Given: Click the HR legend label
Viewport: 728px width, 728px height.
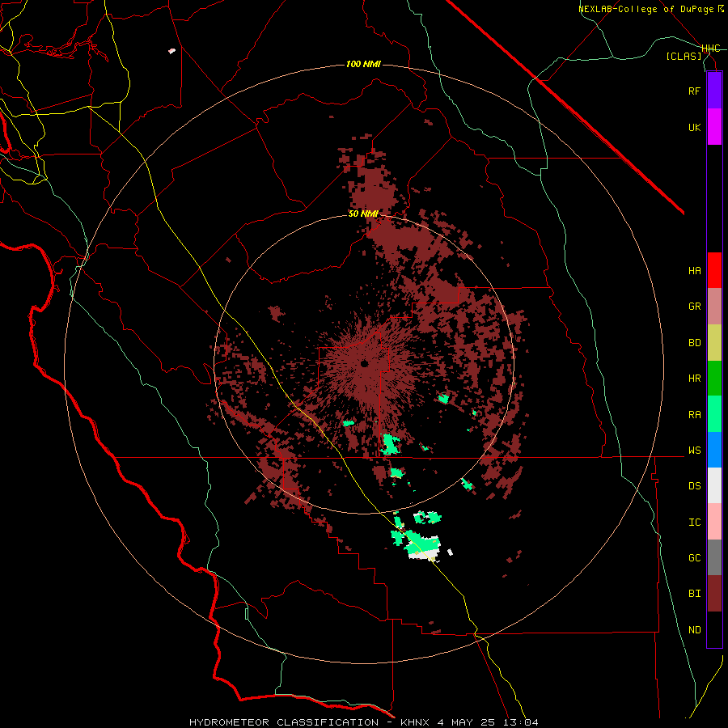Looking at the screenshot, I should [x=694, y=379].
